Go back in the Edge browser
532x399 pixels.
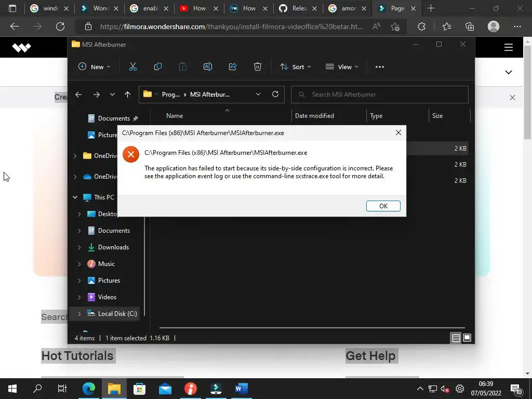[14, 26]
